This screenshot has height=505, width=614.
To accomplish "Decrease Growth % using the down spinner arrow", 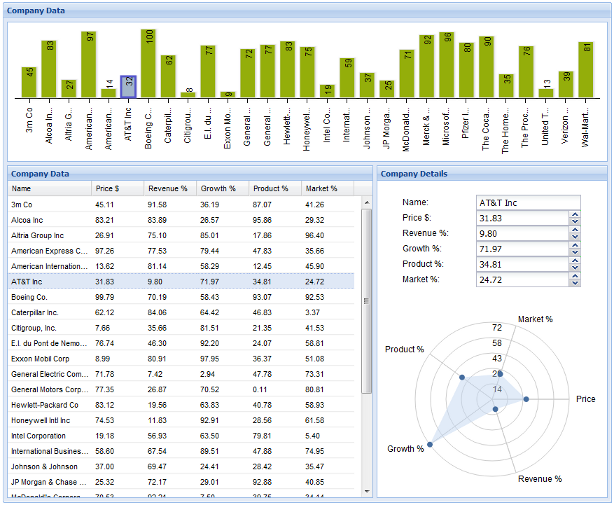I will 574,252.
